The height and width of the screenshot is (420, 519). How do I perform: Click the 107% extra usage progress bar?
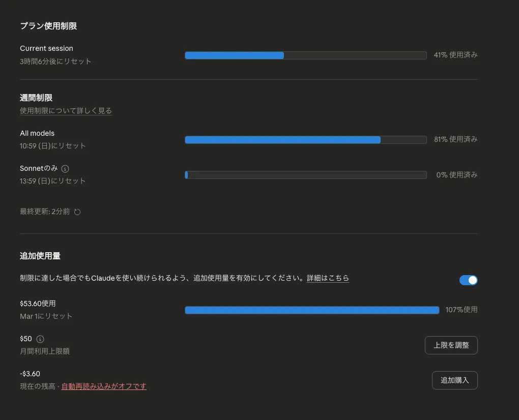click(311, 310)
